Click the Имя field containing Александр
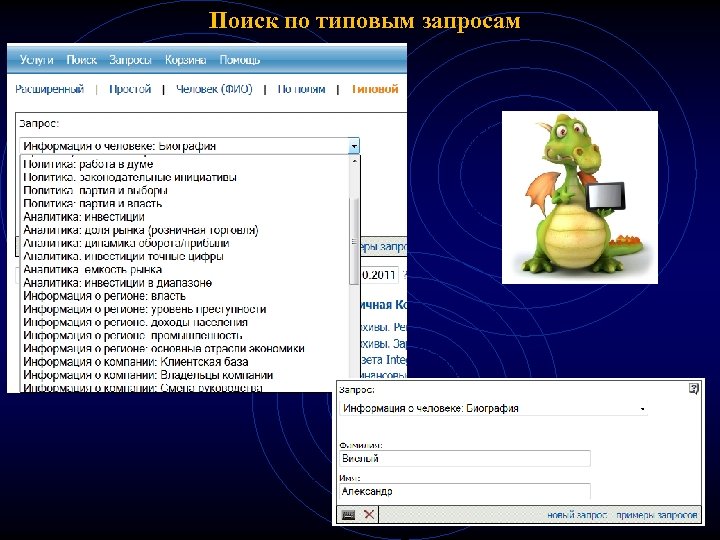Viewport: 720px width, 540px height. [465, 491]
